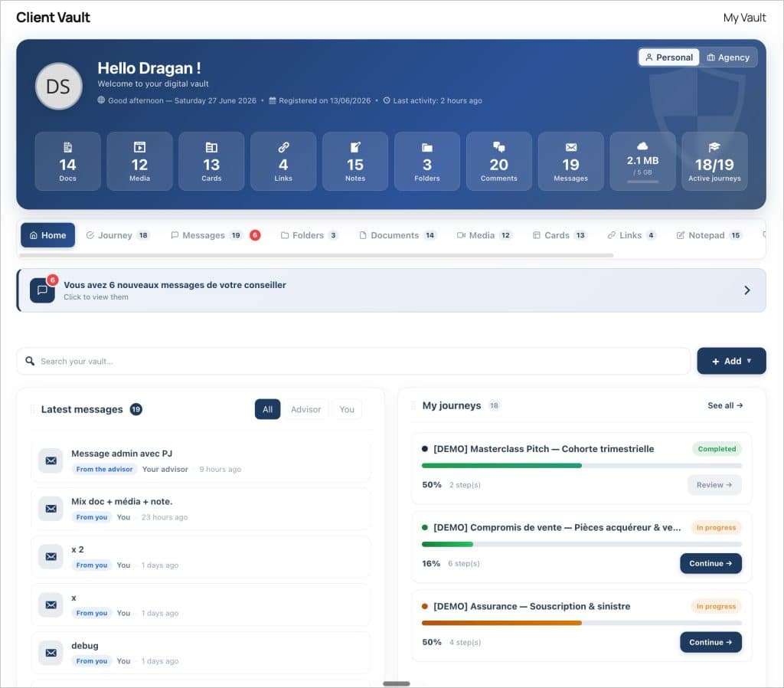Click the 19 count badge next to Latest messages
The width and height of the screenshot is (784, 688).
point(136,409)
